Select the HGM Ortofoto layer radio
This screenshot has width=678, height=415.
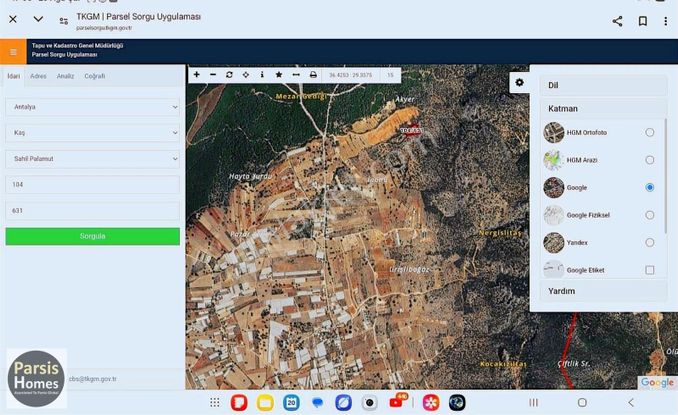click(x=649, y=132)
